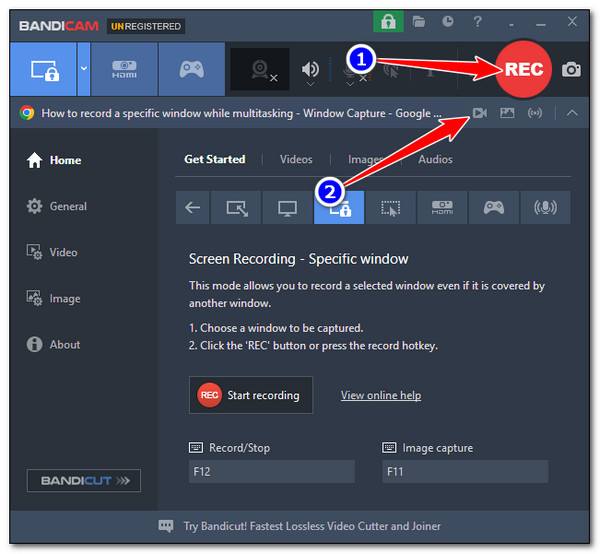Click the big red REC button
This screenshot has height=554, width=600.
tap(523, 69)
